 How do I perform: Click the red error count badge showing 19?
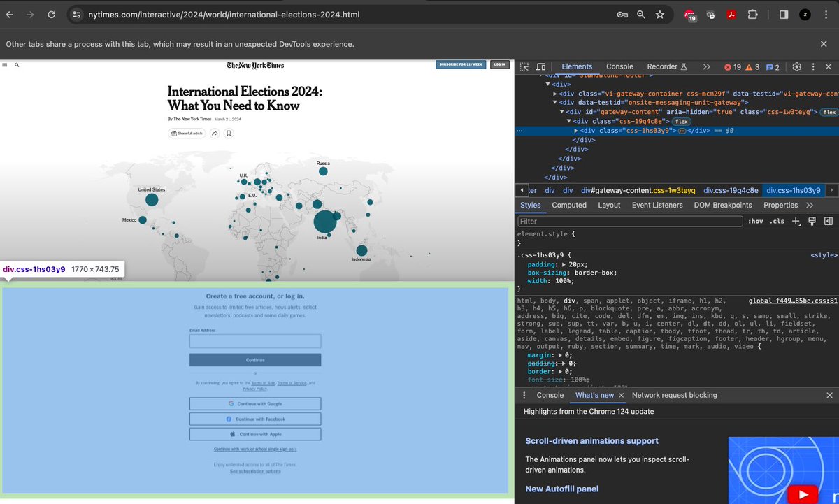[x=733, y=66]
